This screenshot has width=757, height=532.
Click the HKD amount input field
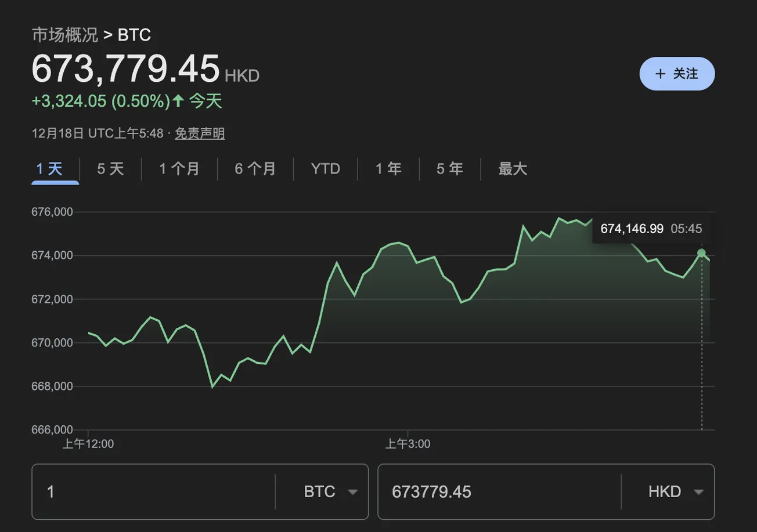499,492
